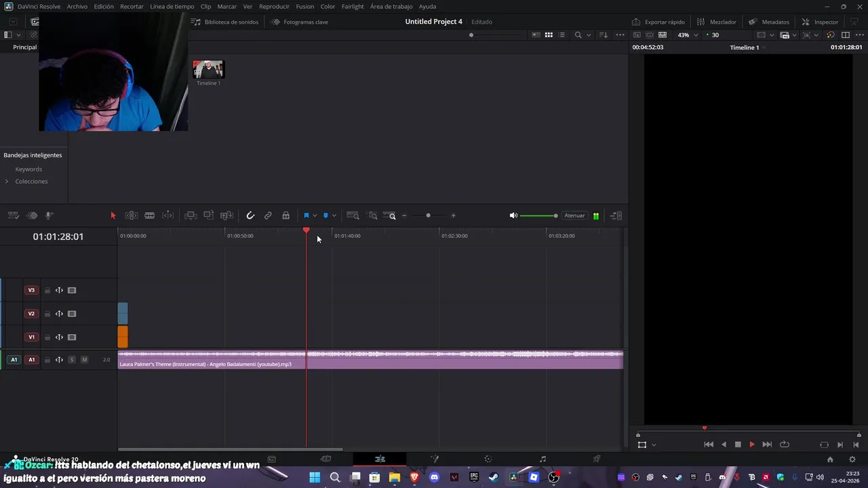The image size is (868, 488).
Task: Click media pool search magnifier
Action: click(x=578, y=35)
